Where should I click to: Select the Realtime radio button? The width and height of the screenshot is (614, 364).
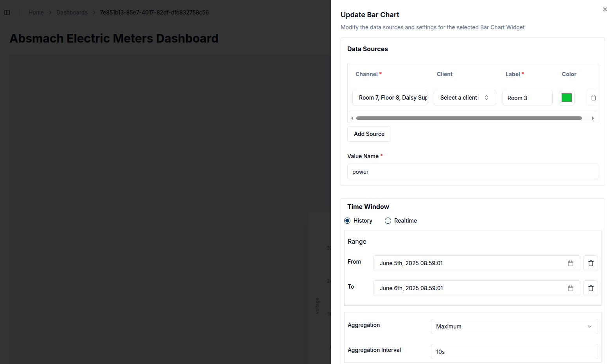pos(388,221)
